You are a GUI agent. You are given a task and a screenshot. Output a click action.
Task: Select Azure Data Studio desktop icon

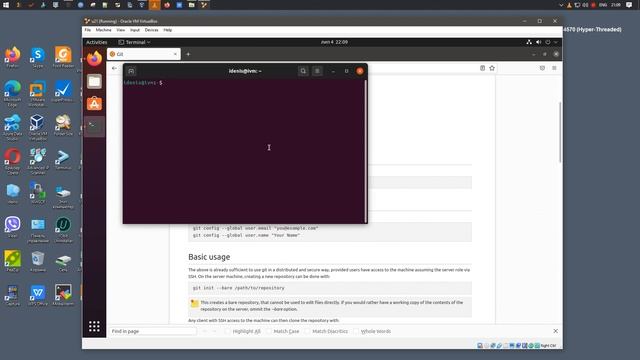point(13,127)
